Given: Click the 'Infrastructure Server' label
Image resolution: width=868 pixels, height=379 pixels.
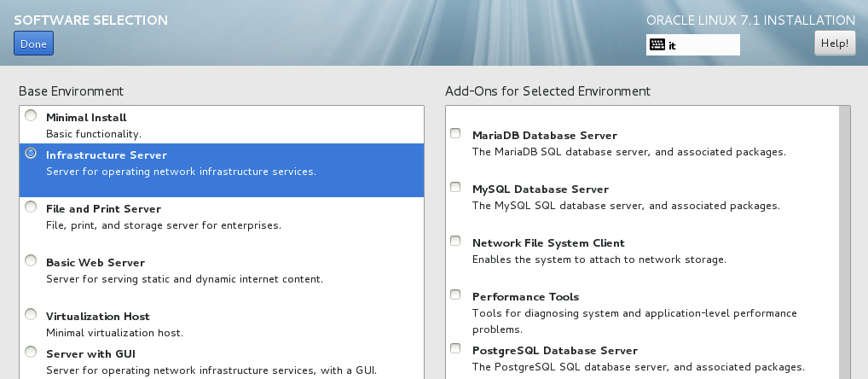Looking at the screenshot, I should tap(107, 155).
